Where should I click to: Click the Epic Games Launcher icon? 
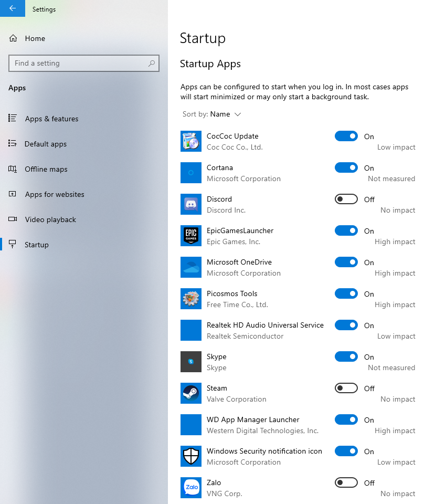click(x=191, y=236)
